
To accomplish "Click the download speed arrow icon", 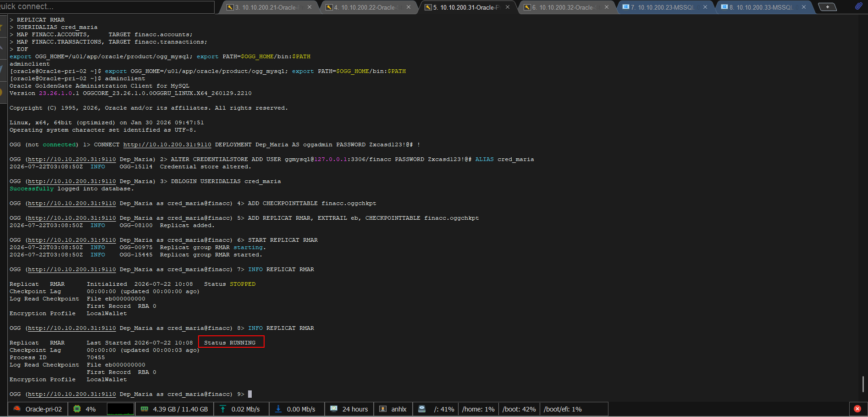I will pos(278,409).
